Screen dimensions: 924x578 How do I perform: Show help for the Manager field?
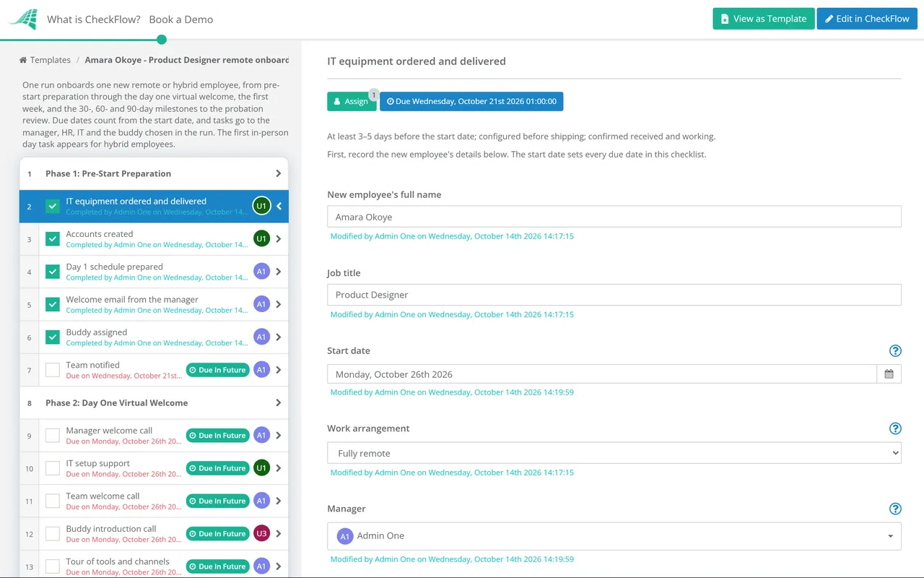click(x=895, y=509)
